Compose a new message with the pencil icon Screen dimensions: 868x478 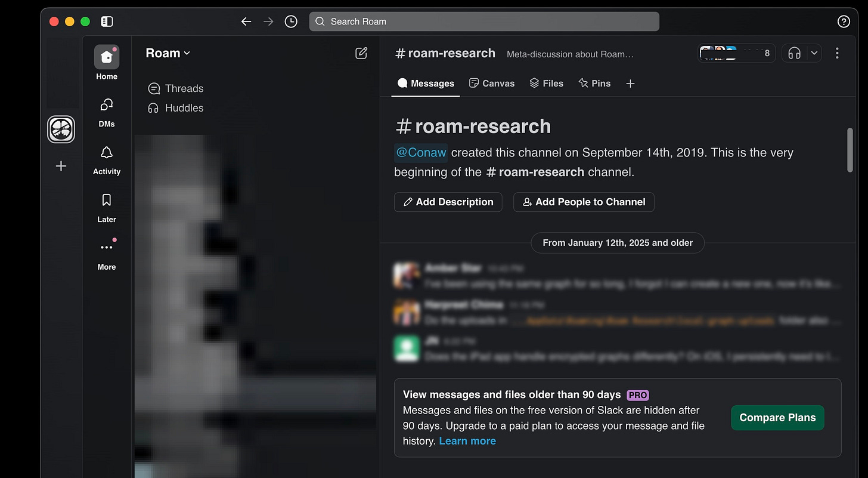[361, 53]
